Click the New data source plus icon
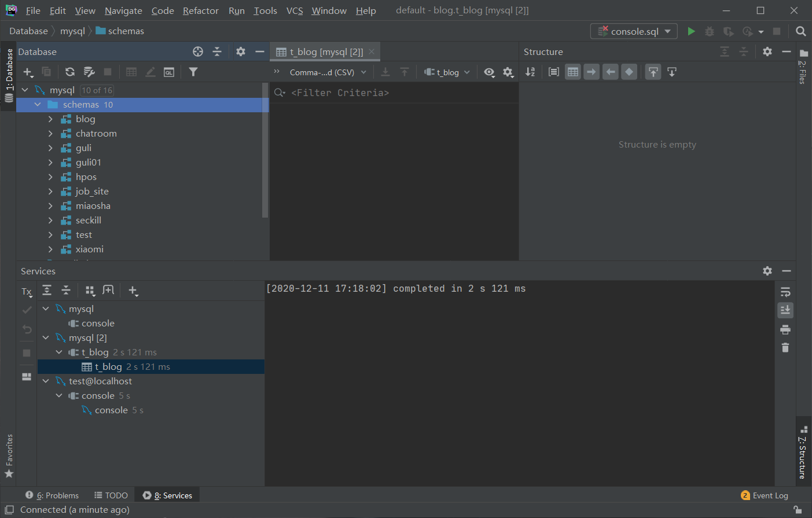 (x=28, y=72)
